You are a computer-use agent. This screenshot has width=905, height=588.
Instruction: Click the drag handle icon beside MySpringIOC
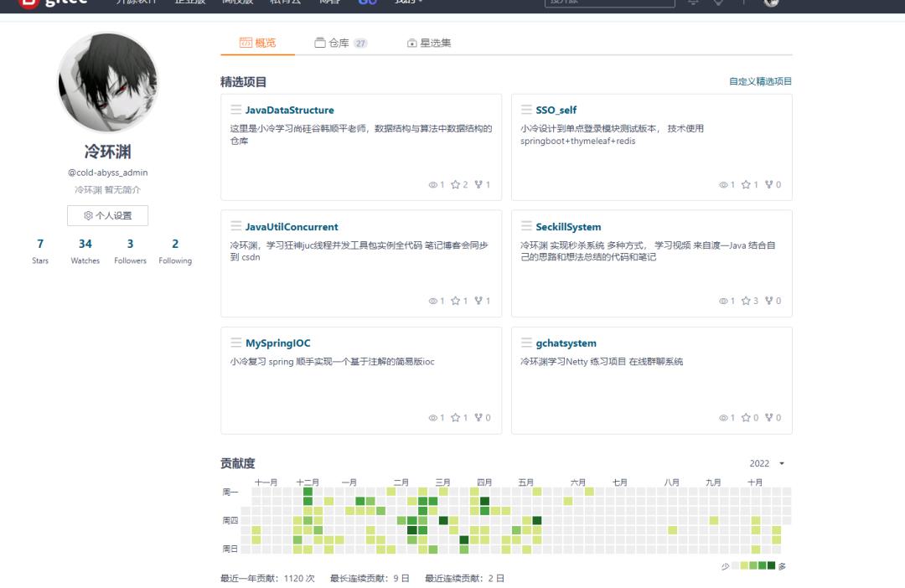pos(236,343)
